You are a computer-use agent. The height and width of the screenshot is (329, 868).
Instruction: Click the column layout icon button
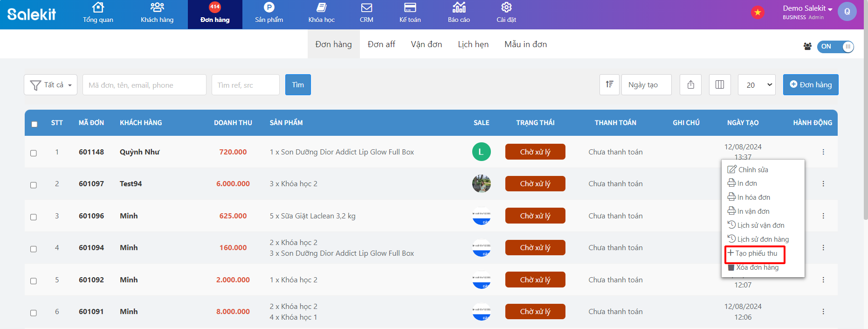pyautogui.click(x=719, y=84)
